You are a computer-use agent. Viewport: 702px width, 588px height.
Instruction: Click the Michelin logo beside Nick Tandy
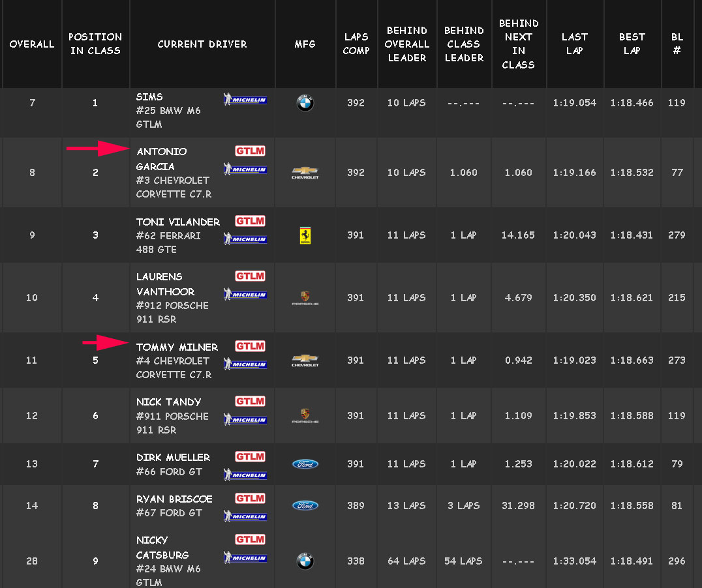[245, 419]
